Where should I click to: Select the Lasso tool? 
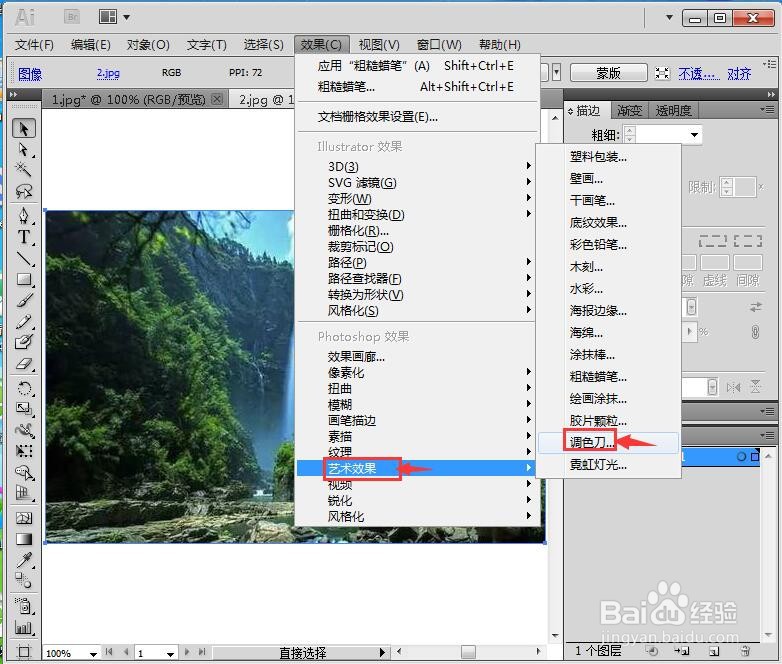pyautogui.click(x=23, y=191)
